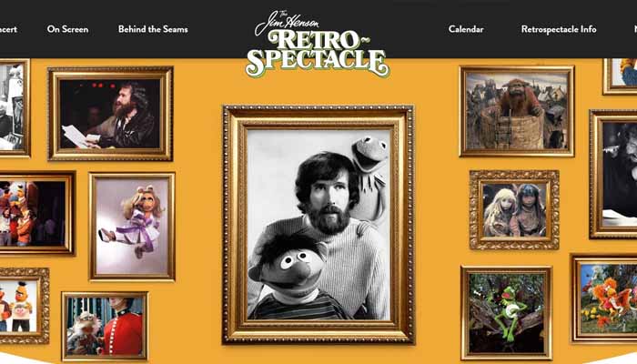The height and width of the screenshot is (364, 637).
Task: Open Retrospectacle Info in navigation
Action: click(559, 29)
